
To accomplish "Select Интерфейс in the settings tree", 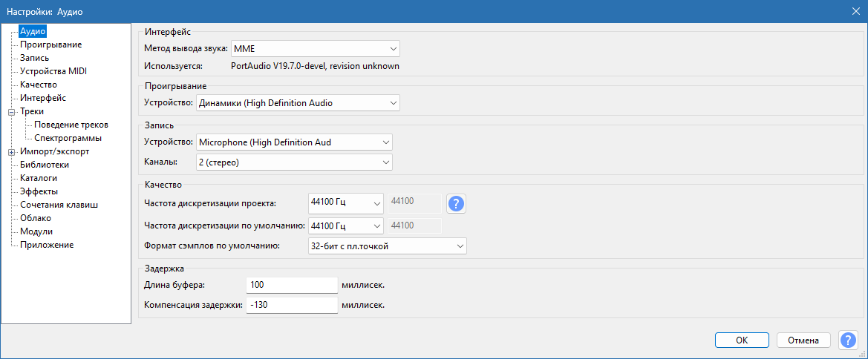I will [x=42, y=98].
